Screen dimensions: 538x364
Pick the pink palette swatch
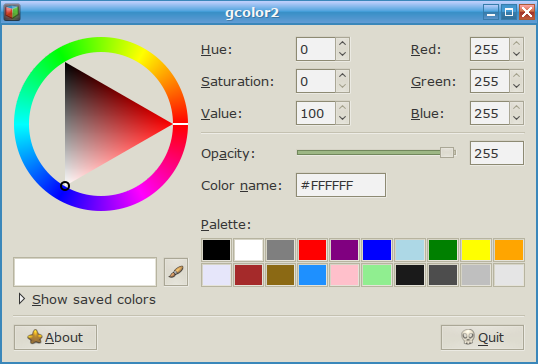pos(344,275)
